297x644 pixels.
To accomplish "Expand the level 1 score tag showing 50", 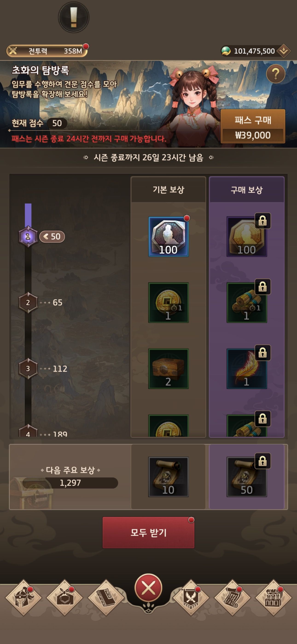I will 52,237.
